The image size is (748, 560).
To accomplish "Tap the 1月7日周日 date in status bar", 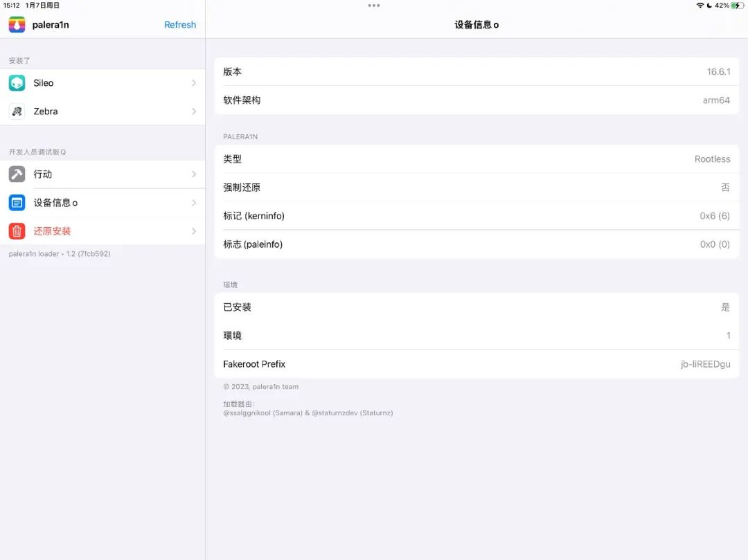I will [42, 6].
